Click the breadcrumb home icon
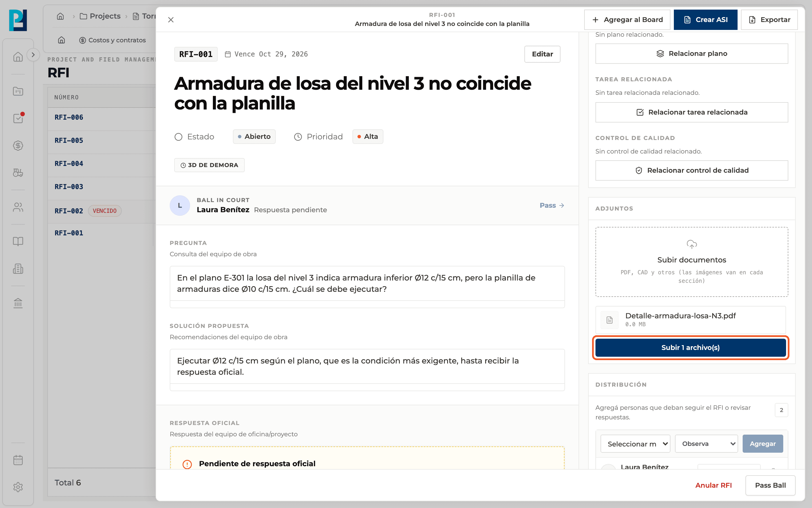 [x=60, y=16]
